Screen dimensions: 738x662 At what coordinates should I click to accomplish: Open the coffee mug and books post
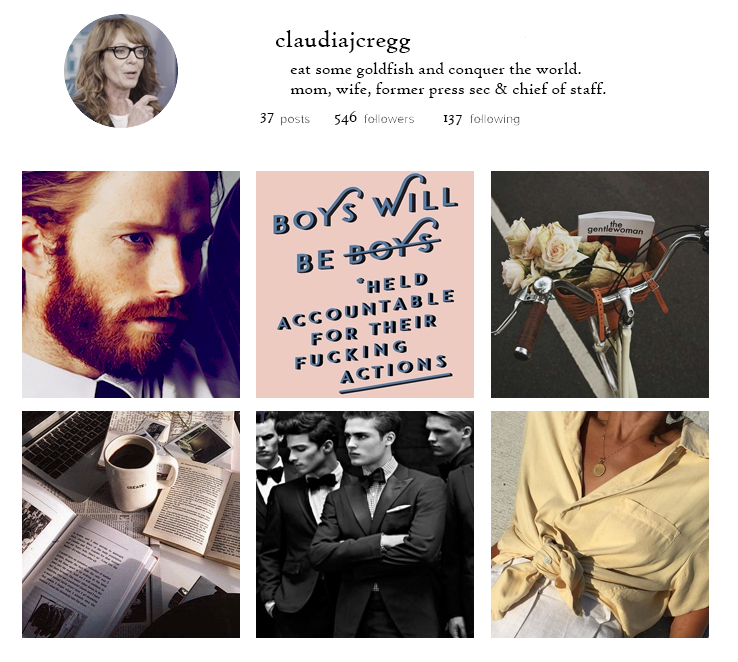pos(131,524)
